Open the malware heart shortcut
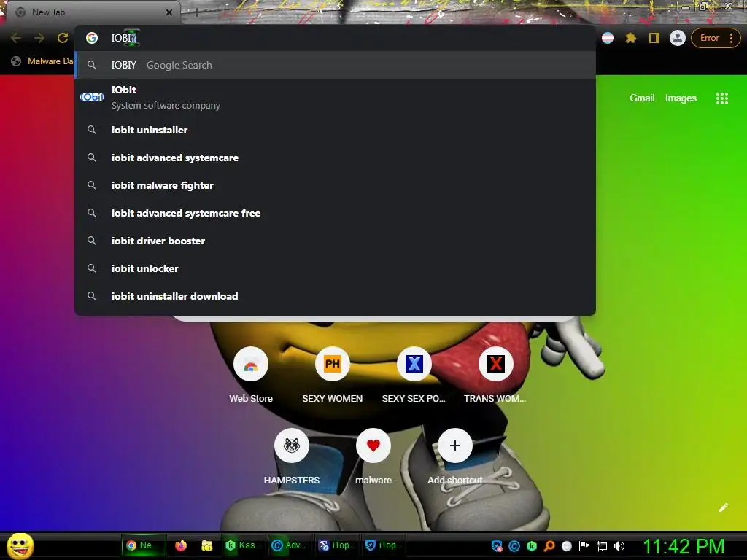 coord(373,457)
